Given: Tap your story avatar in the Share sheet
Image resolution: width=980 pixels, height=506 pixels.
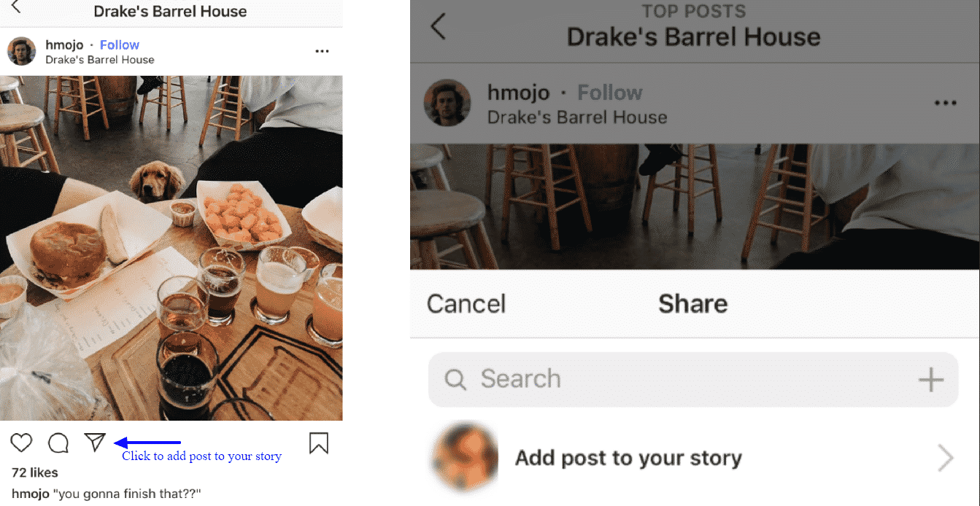Looking at the screenshot, I should 465,457.
